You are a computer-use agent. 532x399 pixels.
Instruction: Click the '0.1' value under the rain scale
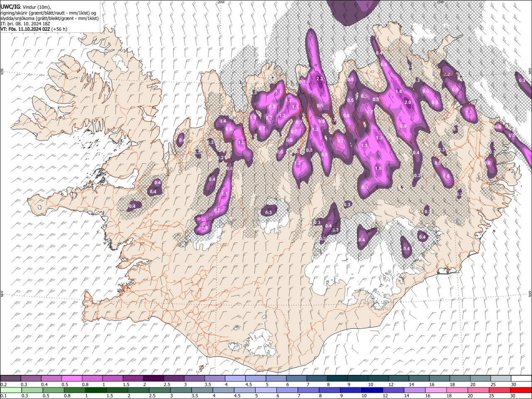(x=3, y=396)
